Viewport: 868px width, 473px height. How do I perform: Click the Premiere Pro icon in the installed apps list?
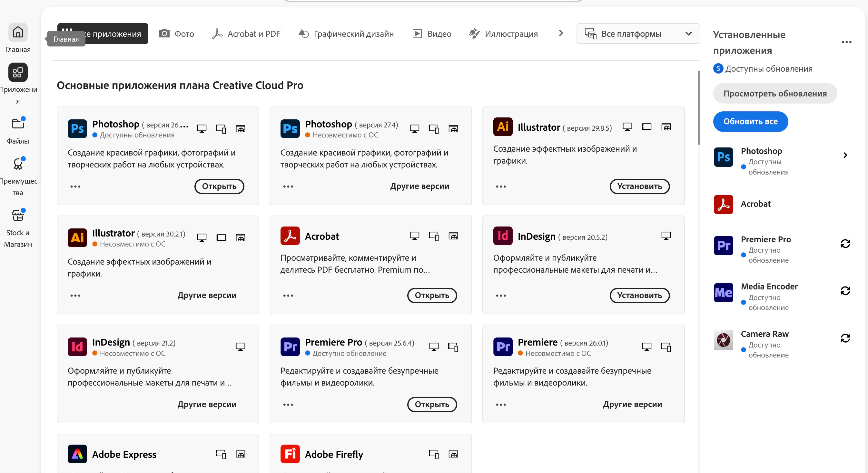(x=724, y=246)
